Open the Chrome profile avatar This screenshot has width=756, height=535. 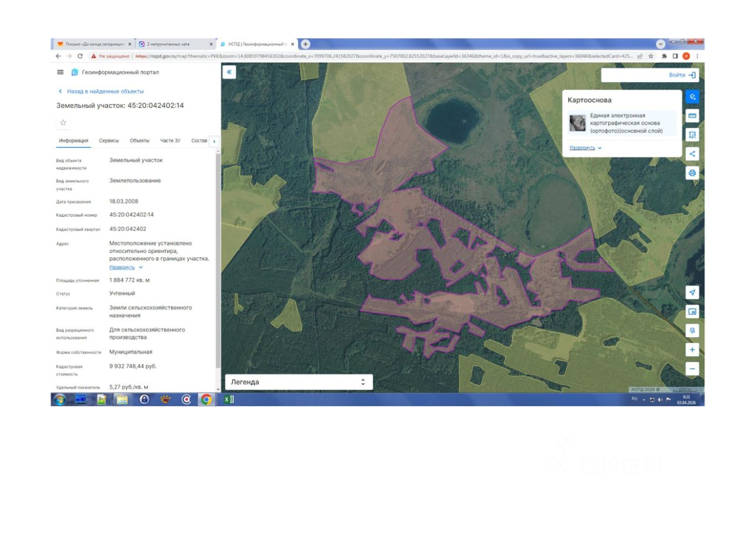(686, 56)
